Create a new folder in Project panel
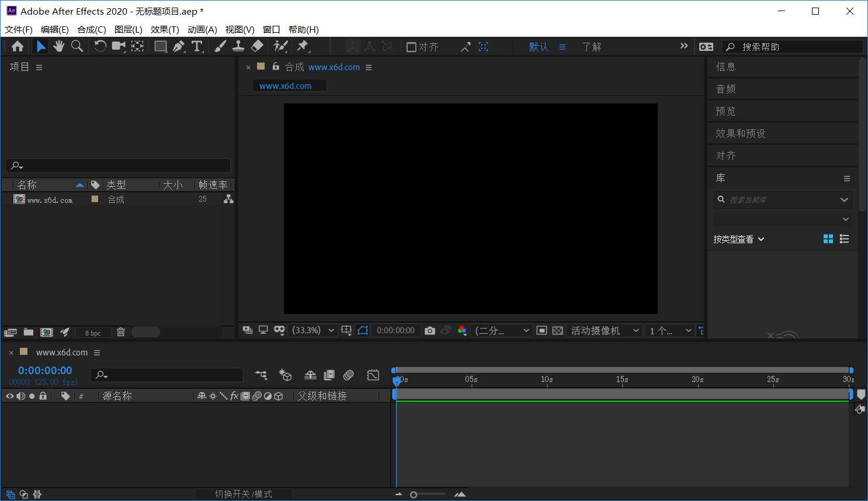This screenshot has height=501, width=868. click(28, 332)
